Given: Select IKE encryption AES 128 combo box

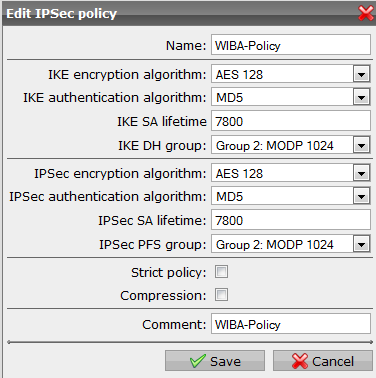Looking at the screenshot, I should [x=291, y=74].
